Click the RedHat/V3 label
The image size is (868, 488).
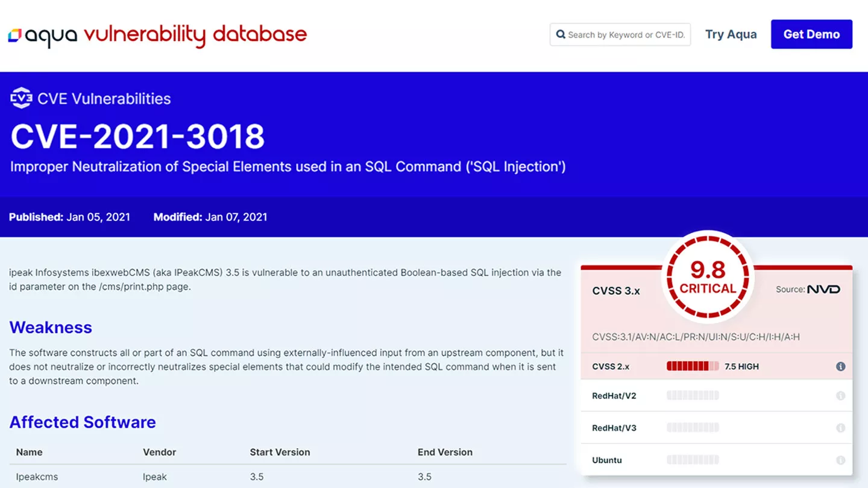[x=614, y=428]
